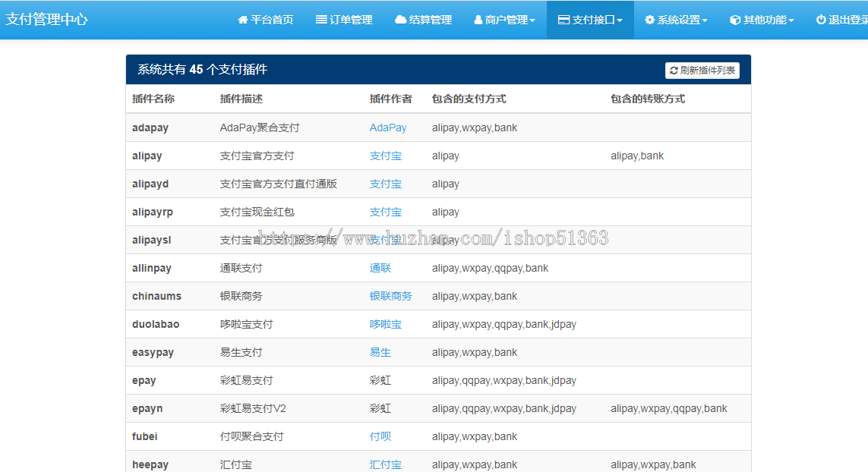Click the power icon to 退出登录
Screen dimensions: 868x472
pos(821,20)
